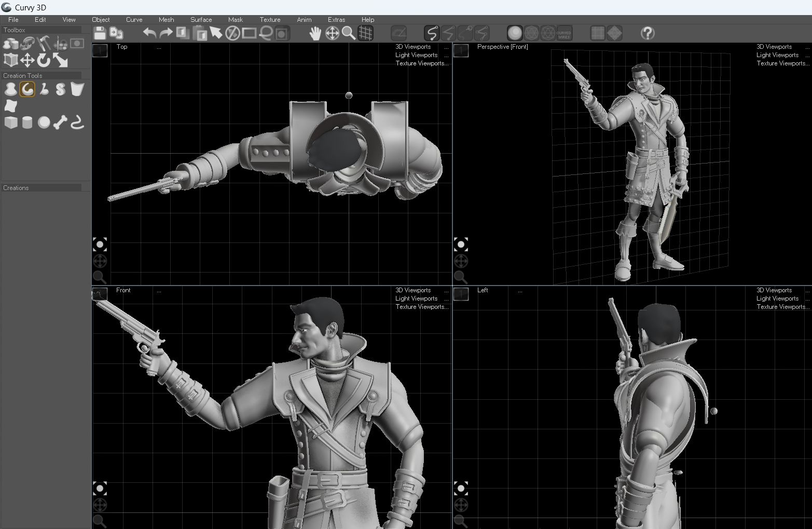Select the Rotate tool in Toolbox
The height and width of the screenshot is (529, 812).
pyautogui.click(x=44, y=60)
